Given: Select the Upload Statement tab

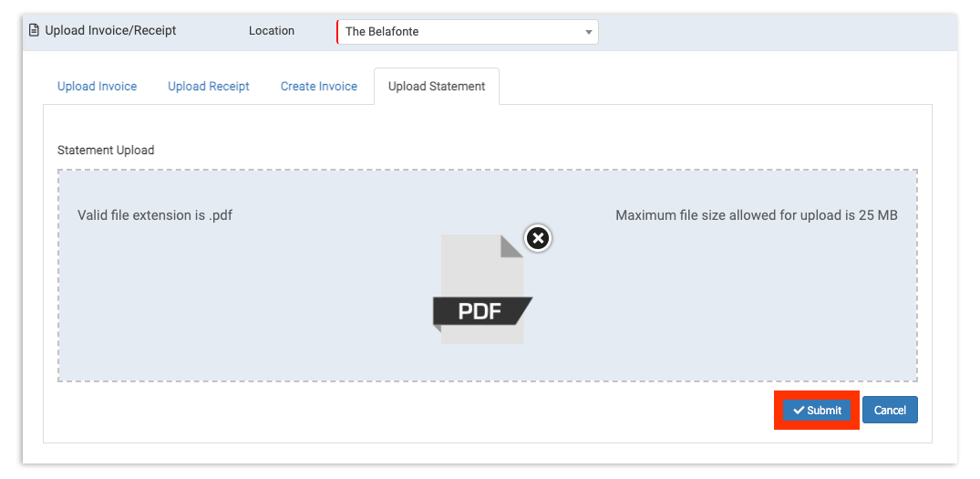Looking at the screenshot, I should [437, 87].
